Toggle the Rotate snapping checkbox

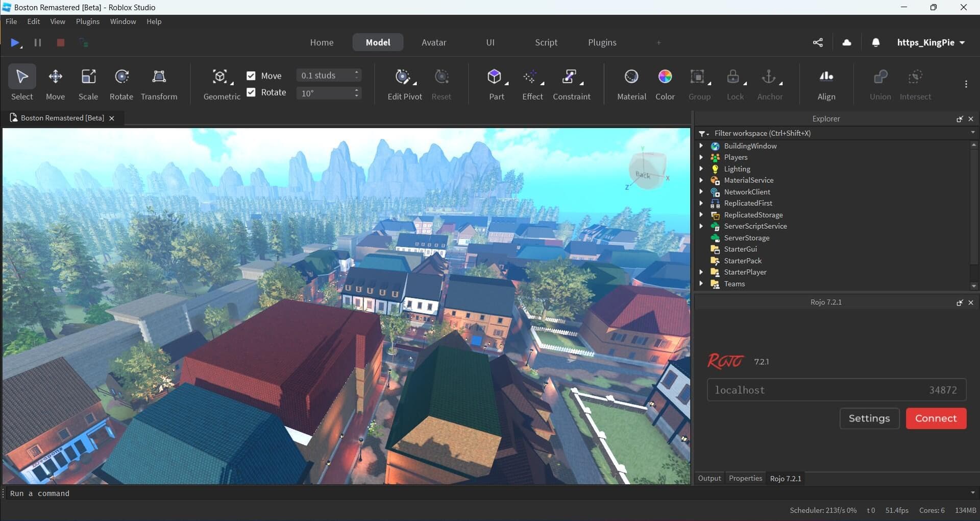251,92
